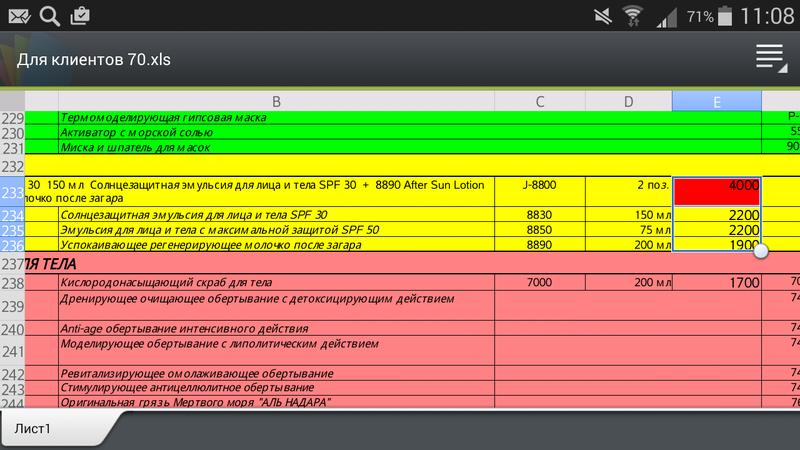Select row header 241
The height and width of the screenshot is (450, 800).
tap(12, 352)
